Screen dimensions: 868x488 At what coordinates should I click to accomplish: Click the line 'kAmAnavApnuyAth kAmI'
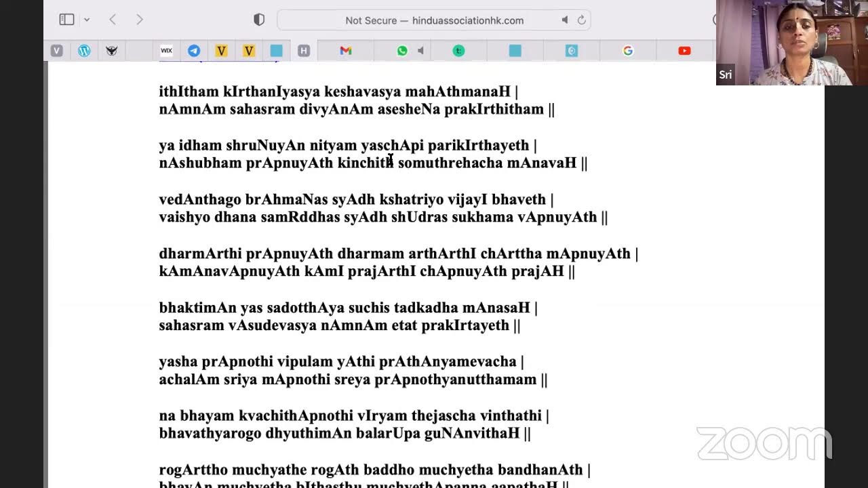pos(367,271)
